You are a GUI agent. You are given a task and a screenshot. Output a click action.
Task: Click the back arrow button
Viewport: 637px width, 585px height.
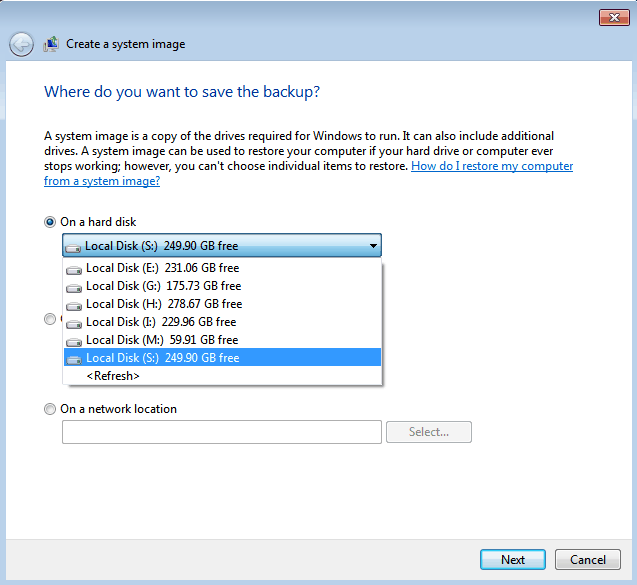pyautogui.click(x=22, y=44)
